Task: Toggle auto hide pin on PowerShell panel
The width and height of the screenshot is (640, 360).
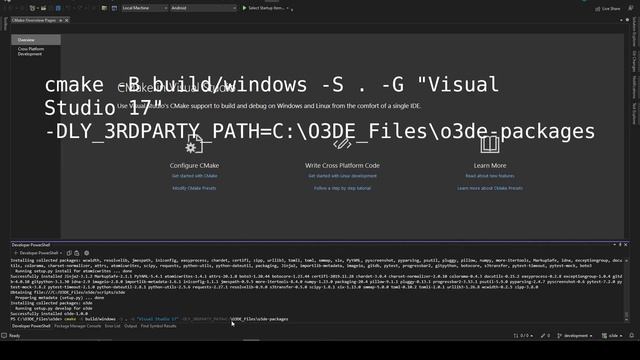Action: 620,244
